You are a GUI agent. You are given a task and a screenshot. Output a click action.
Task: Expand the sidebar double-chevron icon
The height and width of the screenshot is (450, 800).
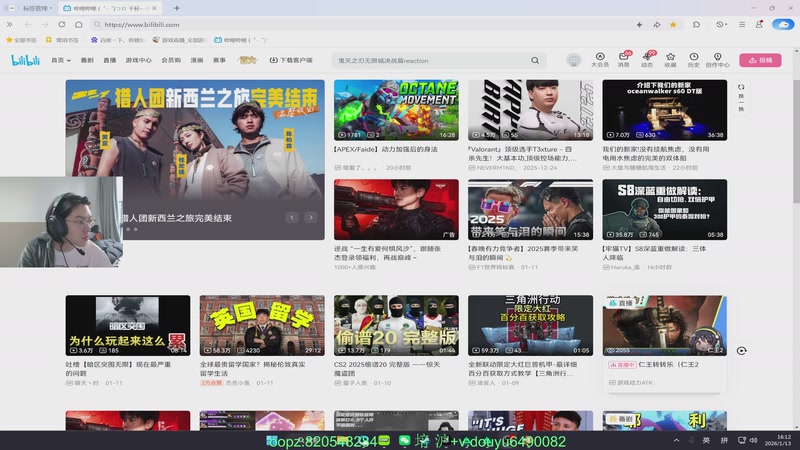pyautogui.click(x=9, y=24)
